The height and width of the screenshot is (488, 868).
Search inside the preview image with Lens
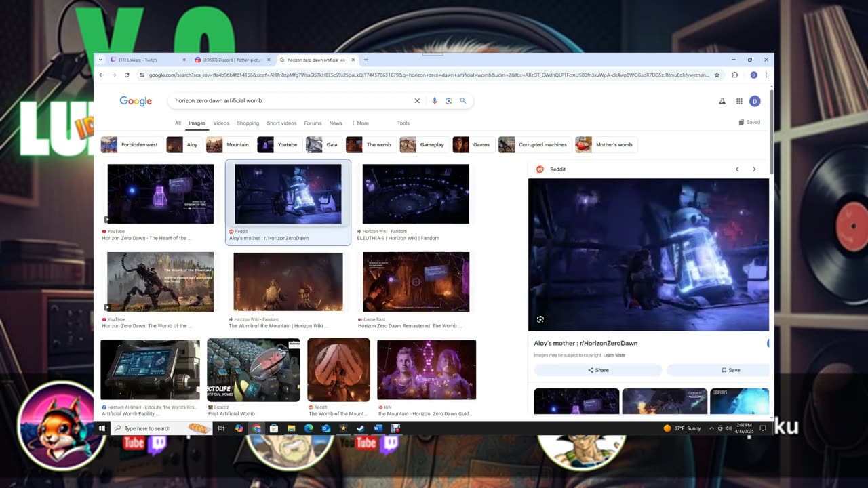coord(540,319)
